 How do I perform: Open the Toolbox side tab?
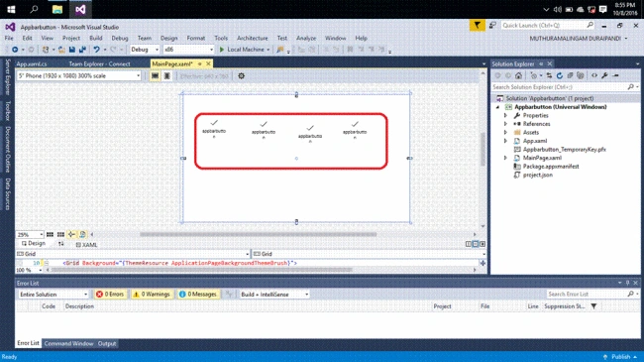7,110
